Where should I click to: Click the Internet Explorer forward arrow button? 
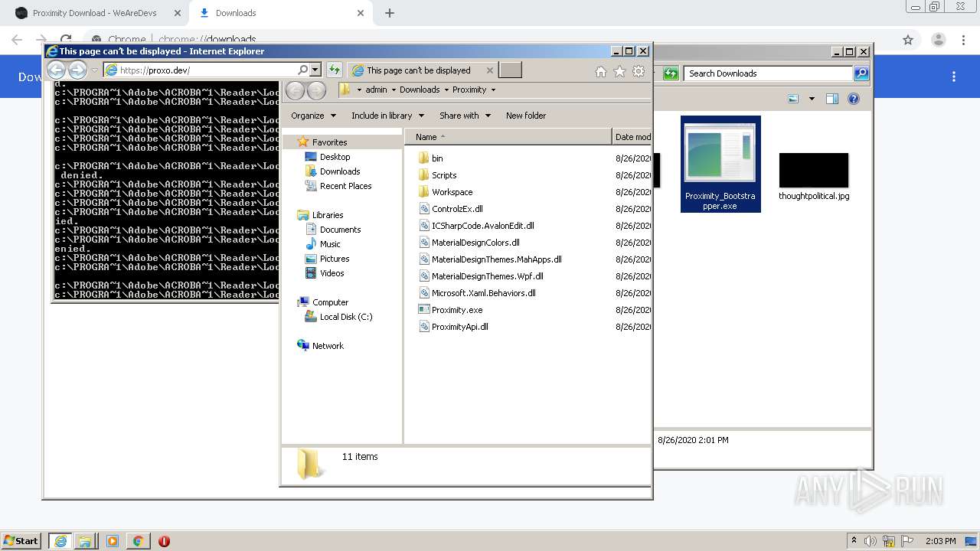tap(77, 70)
